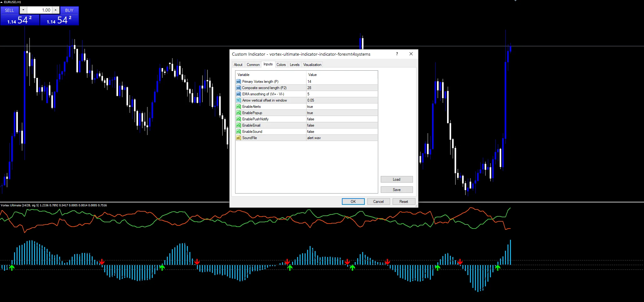Click the dialog help question mark

coord(397,54)
